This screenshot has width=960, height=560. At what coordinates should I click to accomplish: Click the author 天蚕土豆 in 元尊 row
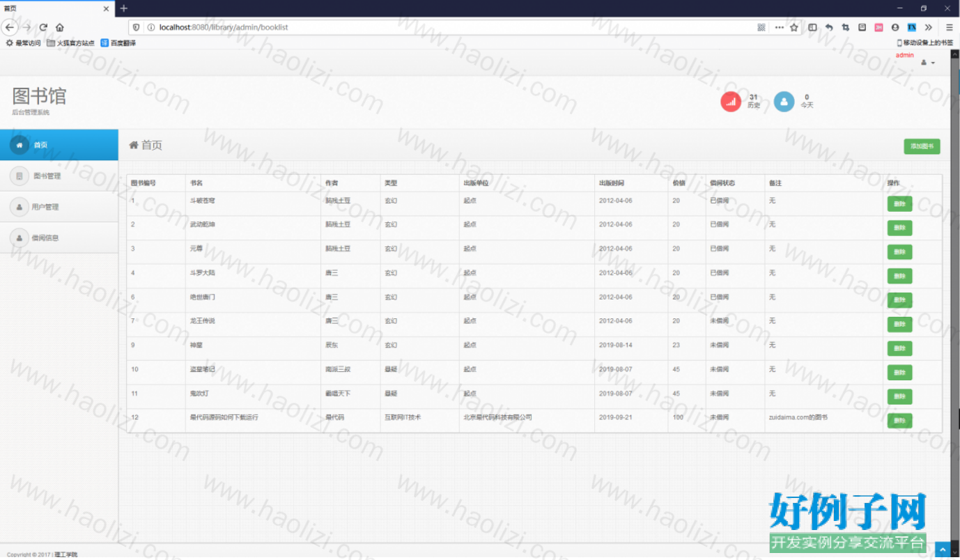338,249
